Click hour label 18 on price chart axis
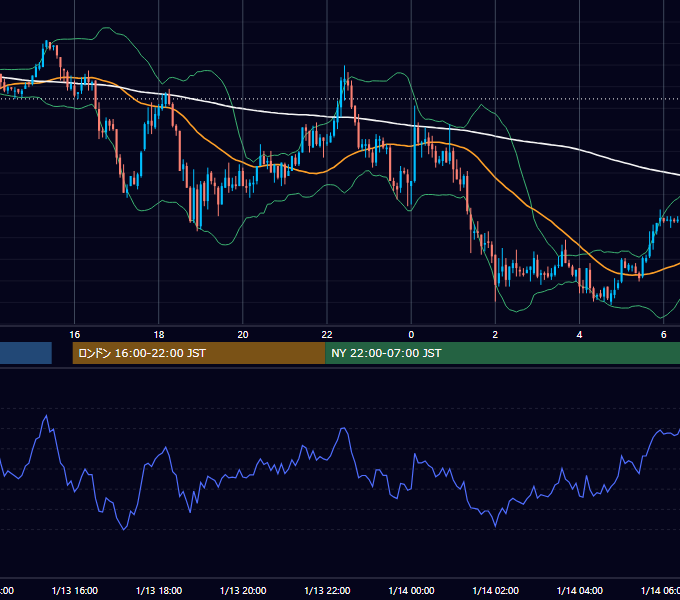Viewport: 680px width, 600px height. [159, 334]
